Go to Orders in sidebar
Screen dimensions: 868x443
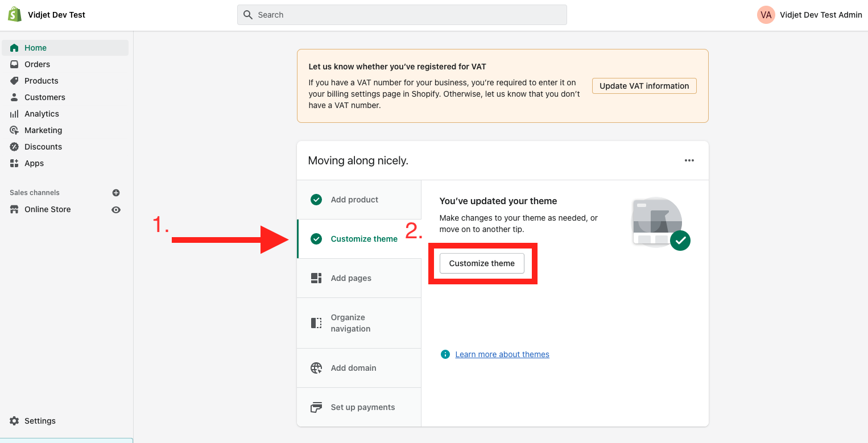pos(65,64)
